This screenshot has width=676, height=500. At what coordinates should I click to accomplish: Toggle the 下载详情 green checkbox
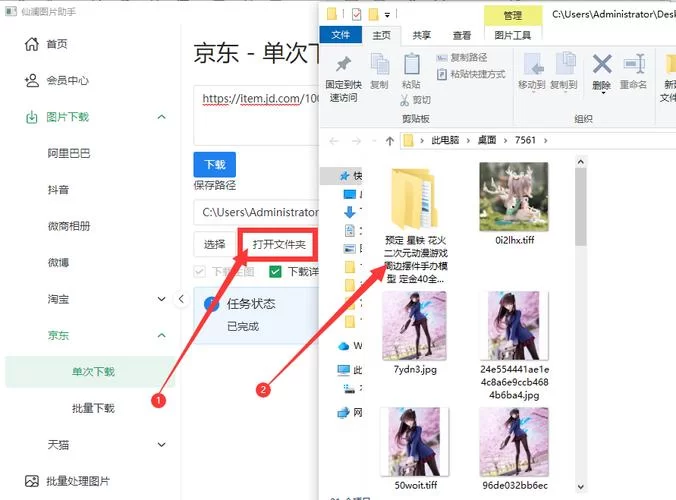pyautogui.click(x=275, y=272)
